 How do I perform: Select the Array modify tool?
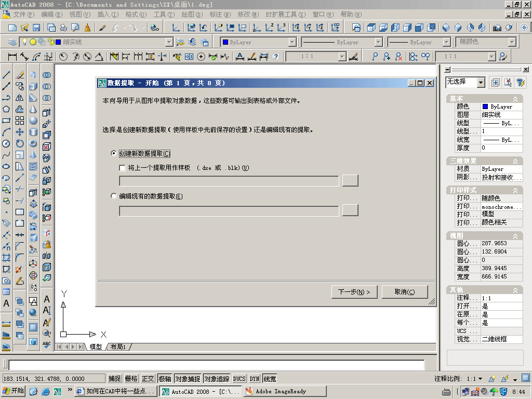[x=20, y=121]
